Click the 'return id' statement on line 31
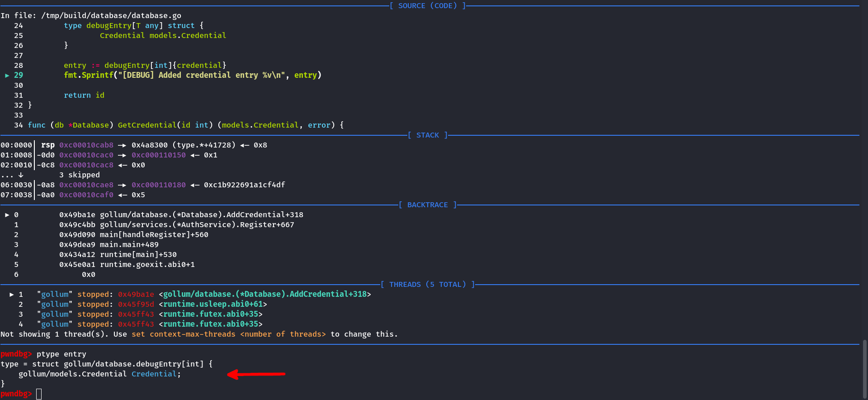The width and height of the screenshot is (868, 400). pyautogui.click(x=84, y=95)
